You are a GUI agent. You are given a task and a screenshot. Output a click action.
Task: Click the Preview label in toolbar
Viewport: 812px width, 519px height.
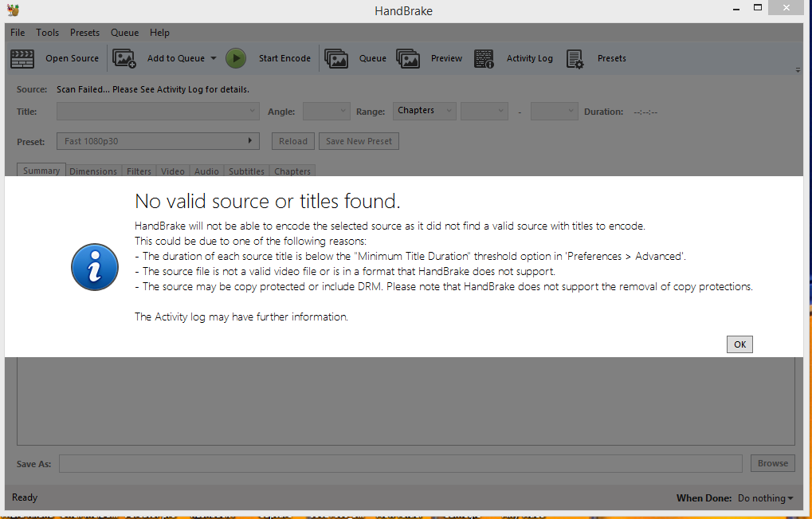[x=446, y=58]
